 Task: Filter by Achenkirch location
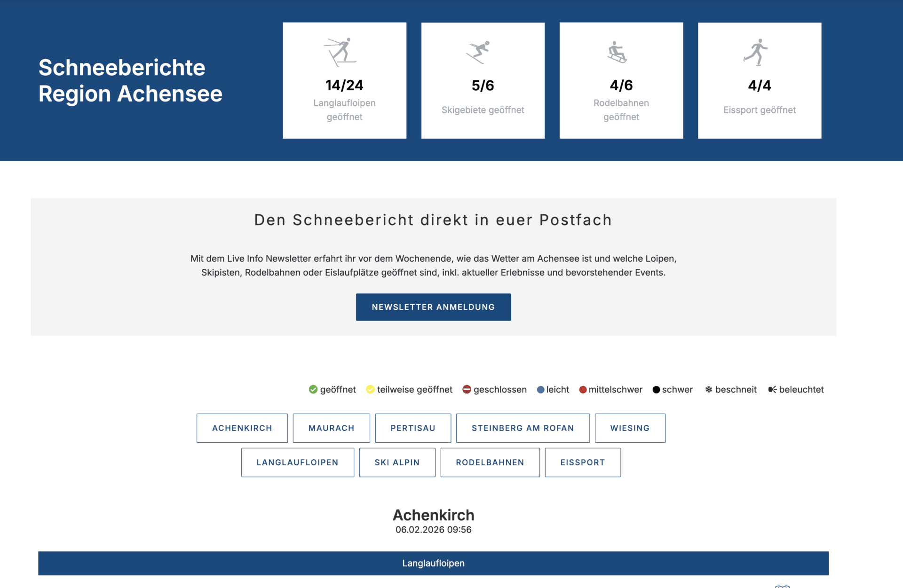242,428
